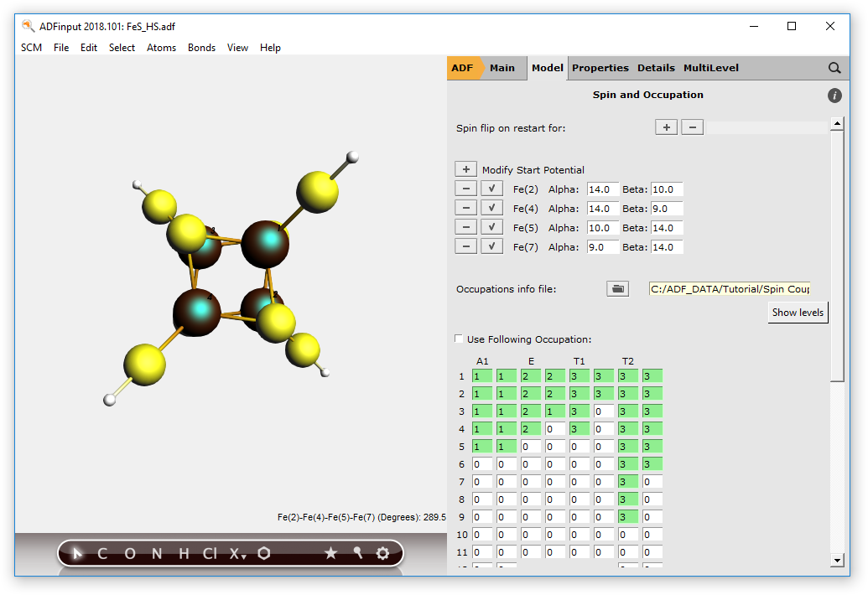Viewport: 868px width, 595px height.
Task: Select the ring structures tool
Action: [264, 553]
